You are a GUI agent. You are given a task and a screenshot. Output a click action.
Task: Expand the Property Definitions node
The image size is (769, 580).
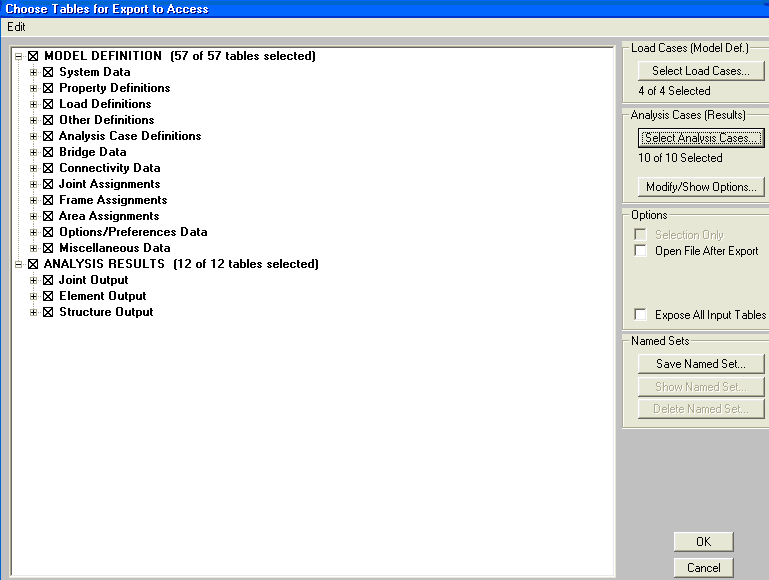point(33,88)
